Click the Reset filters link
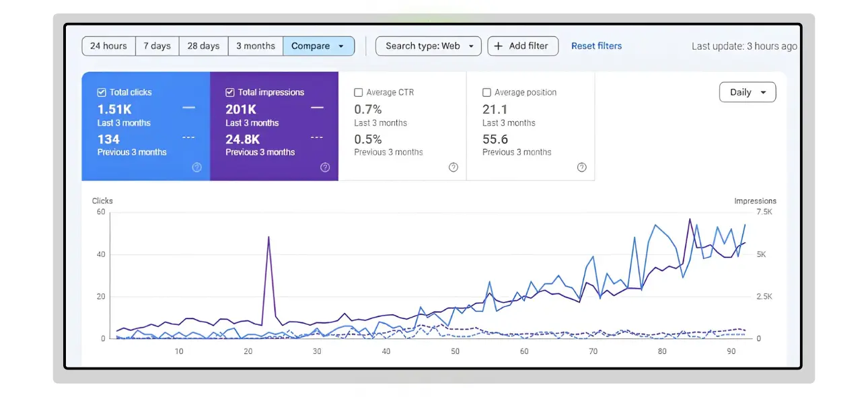This screenshot has width=868, height=397. 597,46
